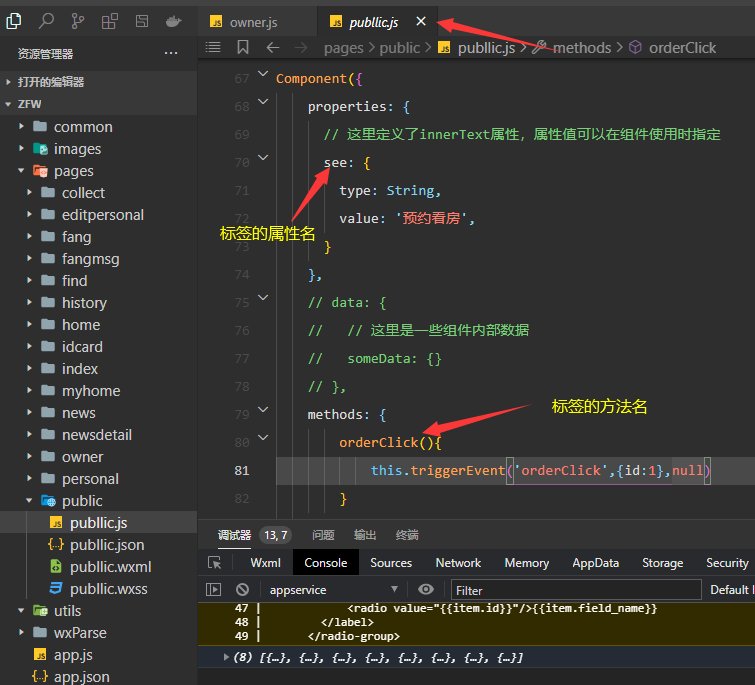Click methods in the breadcrumb path

(x=581, y=47)
